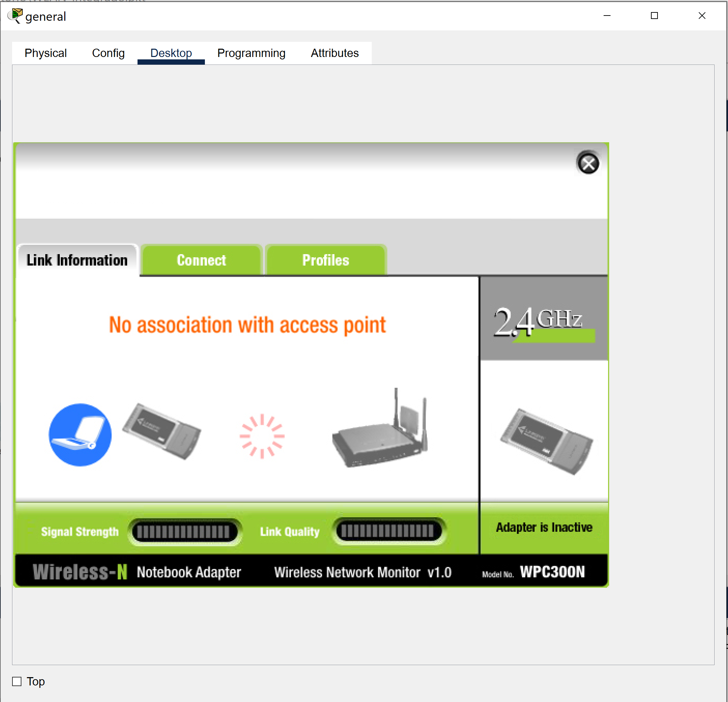Click the adapter card in right panel
Image resolution: width=728 pixels, height=702 pixels.
click(546, 441)
